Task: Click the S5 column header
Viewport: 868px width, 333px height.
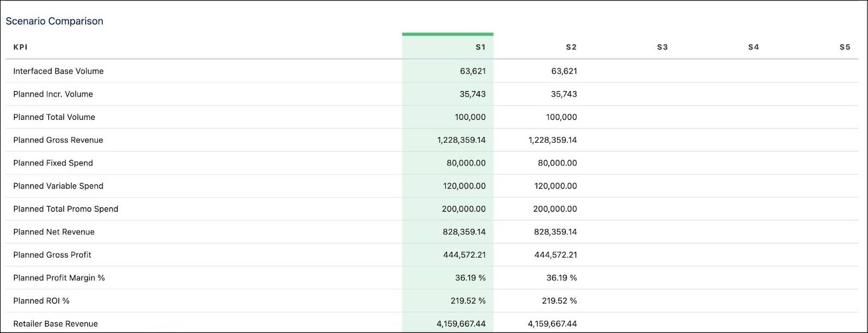Action: pyautogui.click(x=845, y=47)
